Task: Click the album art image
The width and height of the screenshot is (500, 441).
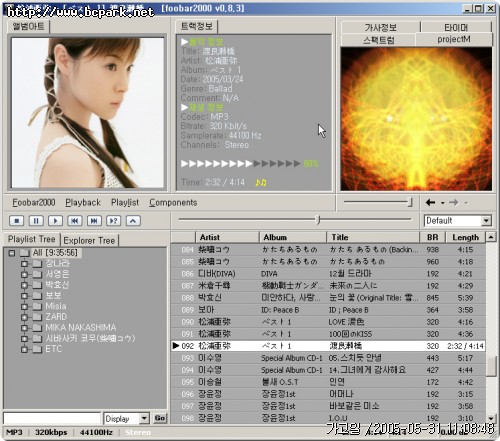Action: (x=88, y=113)
